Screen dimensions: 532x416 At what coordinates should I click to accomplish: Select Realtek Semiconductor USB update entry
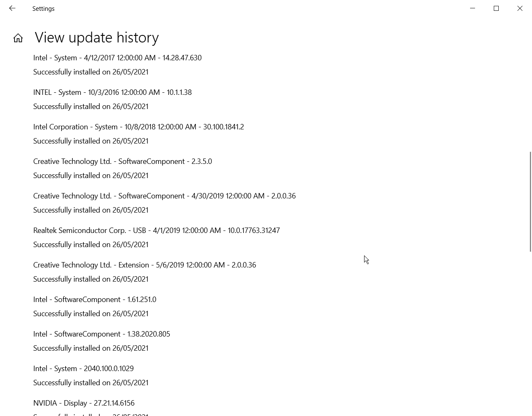(x=156, y=230)
